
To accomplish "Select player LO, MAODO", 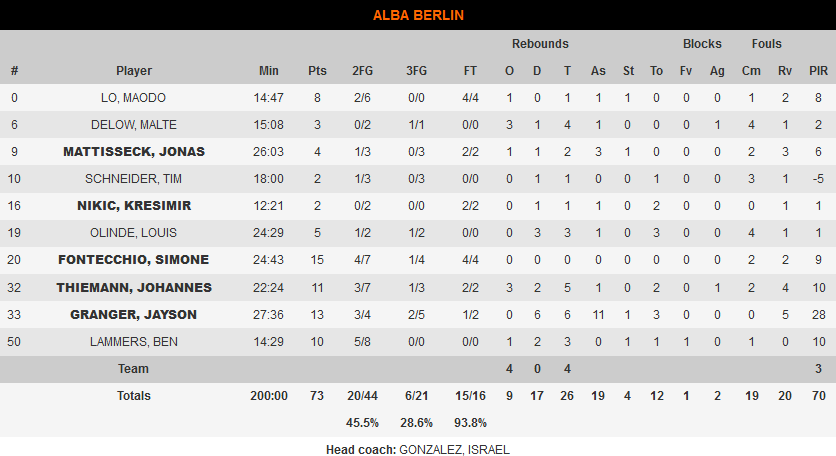I will [x=133, y=98].
